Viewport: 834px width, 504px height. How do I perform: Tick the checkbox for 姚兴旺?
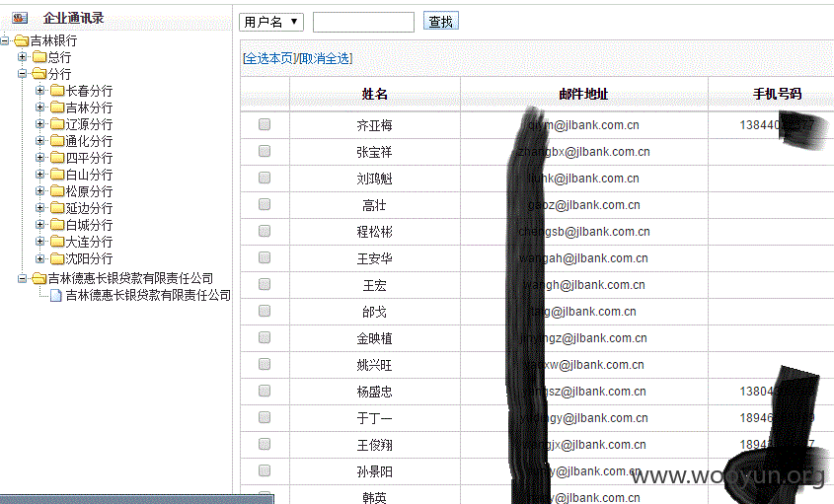pos(265,364)
